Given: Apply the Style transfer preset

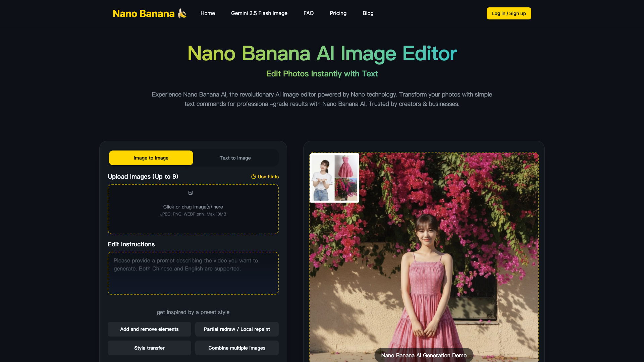Looking at the screenshot, I should coord(149,348).
